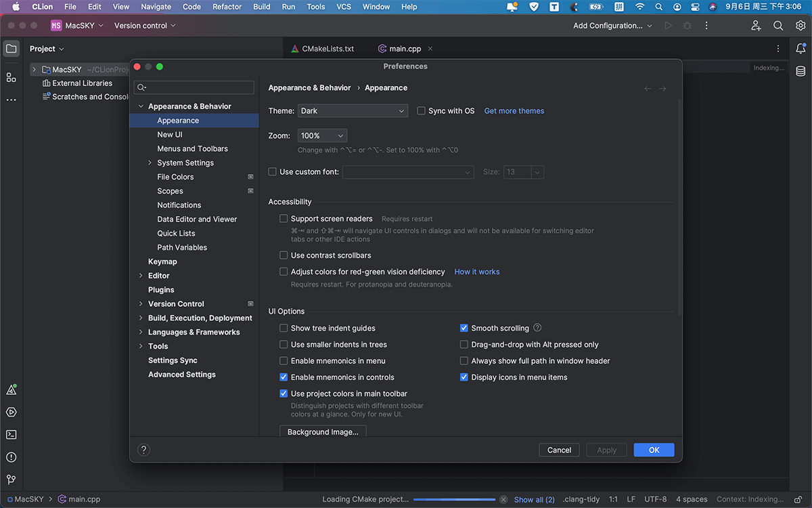This screenshot has width=812, height=508.
Task: Open More tool windows ellipsis in left sidebar
Action: (11, 100)
